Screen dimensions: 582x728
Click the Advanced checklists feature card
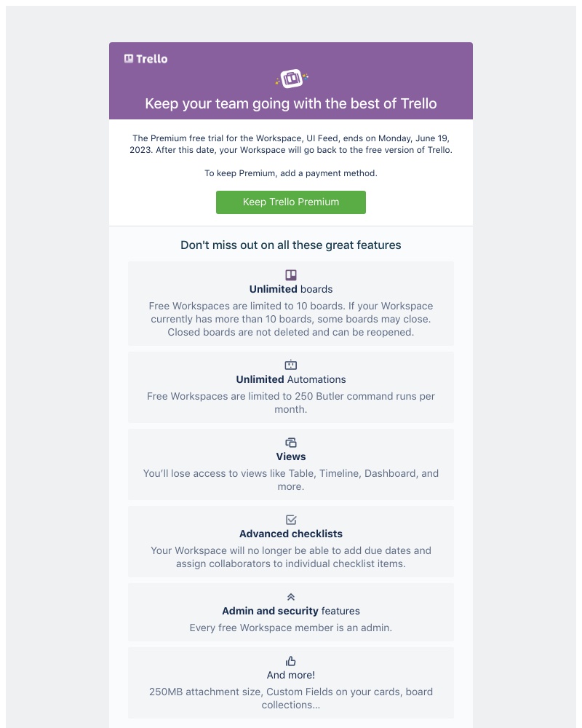click(x=291, y=541)
